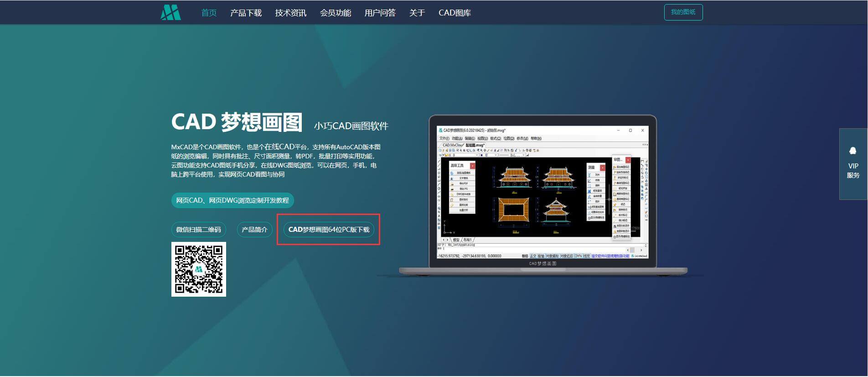Click the MxCAD logo in the header
Screen dimensions: 868x377
point(171,12)
